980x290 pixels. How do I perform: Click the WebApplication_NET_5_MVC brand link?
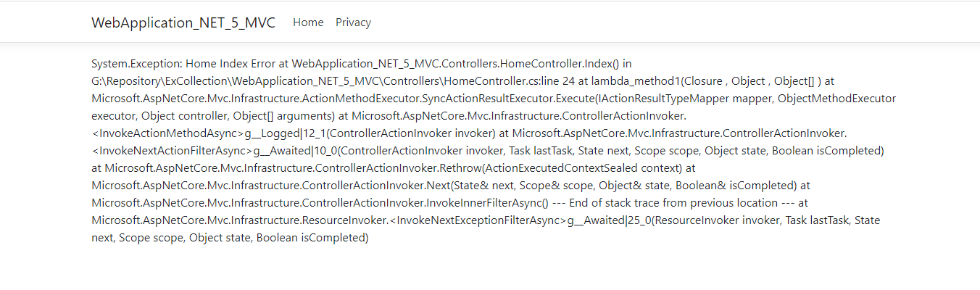(x=183, y=22)
